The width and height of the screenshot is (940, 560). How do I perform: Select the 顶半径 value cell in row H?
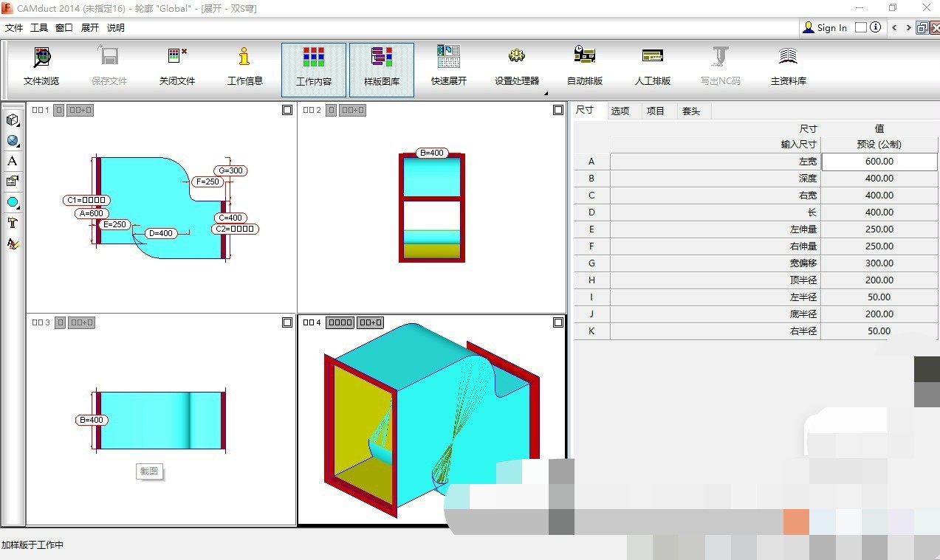(x=879, y=280)
